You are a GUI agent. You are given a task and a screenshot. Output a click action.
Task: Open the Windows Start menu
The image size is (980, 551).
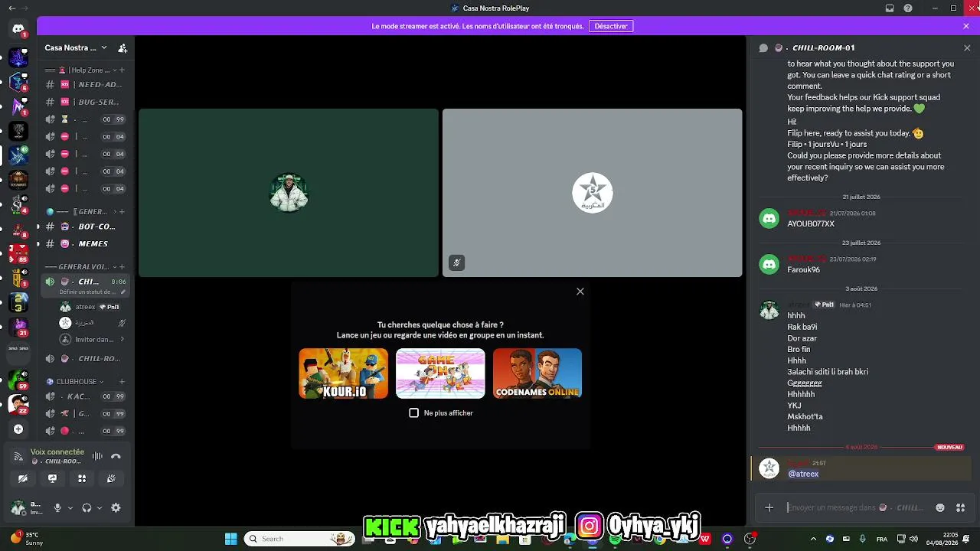point(230,539)
